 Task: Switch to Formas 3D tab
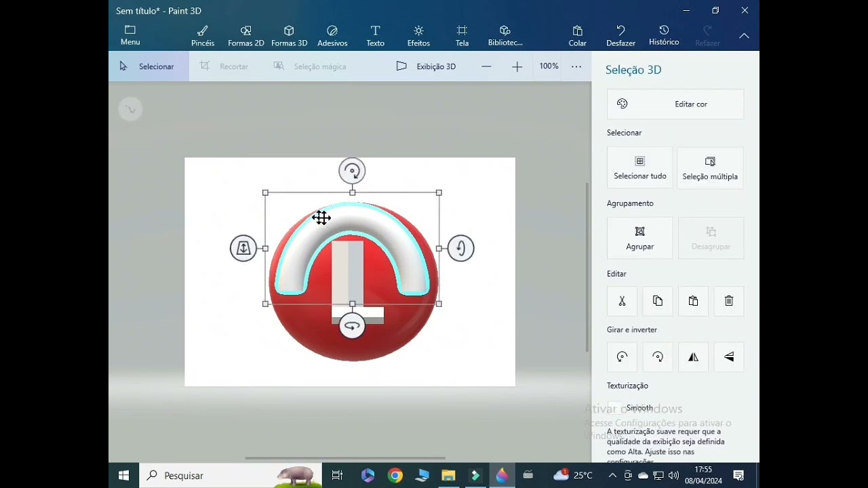point(289,35)
